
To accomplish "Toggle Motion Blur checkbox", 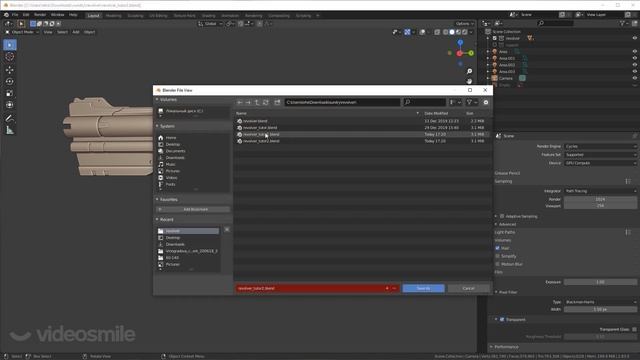I will [498, 264].
